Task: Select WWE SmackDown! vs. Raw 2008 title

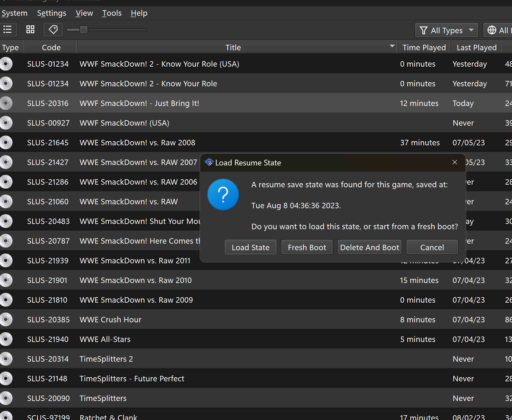Action: pos(137,142)
